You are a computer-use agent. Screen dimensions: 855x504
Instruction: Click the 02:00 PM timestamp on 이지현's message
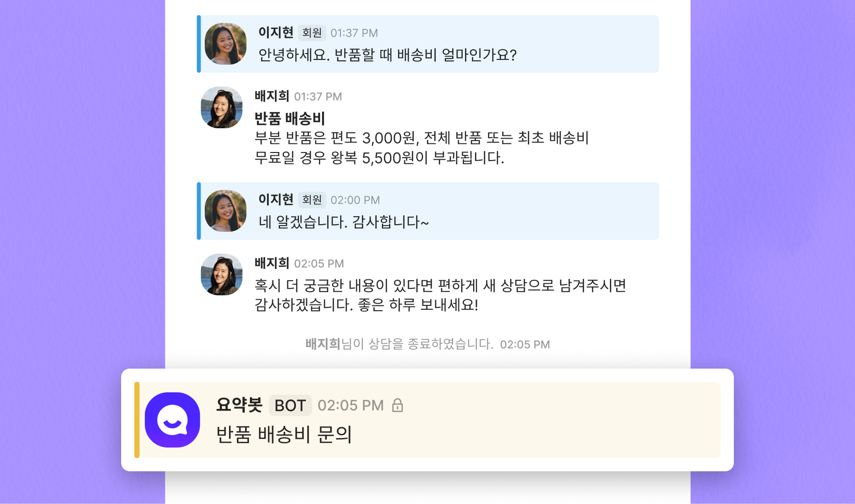[x=355, y=200]
